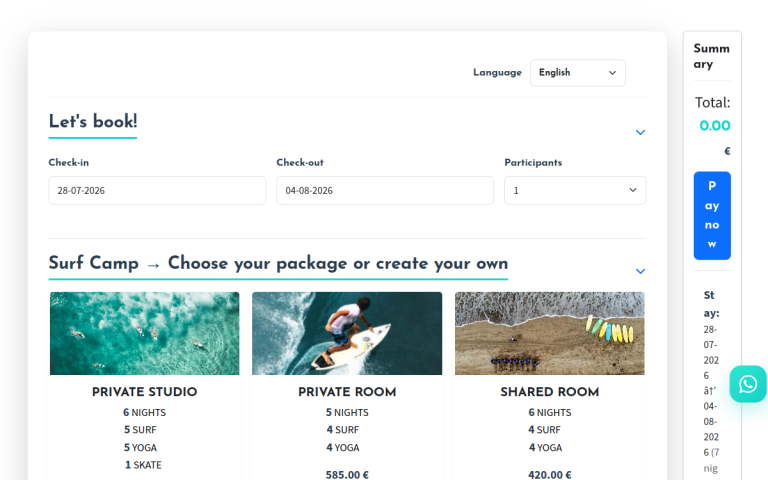Viewport: 768px width, 480px height.
Task: Click the 1 SKATE line in Private Studio
Action: coord(143,465)
